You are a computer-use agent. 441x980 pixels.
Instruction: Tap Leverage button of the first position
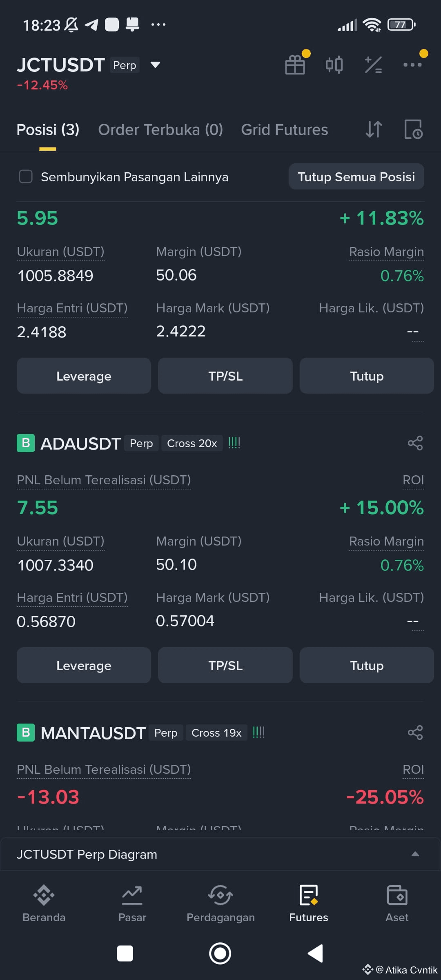[84, 376]
